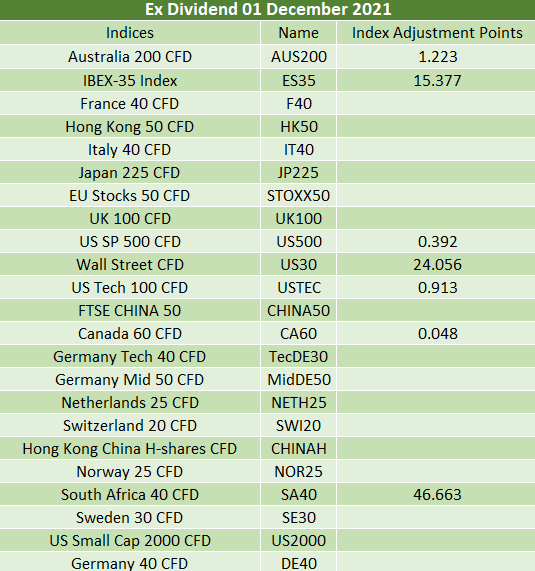Click the Wall Street CFD value 24.056
The width and height of the screenshot is (535, 571).
click(x=436, y=264)
